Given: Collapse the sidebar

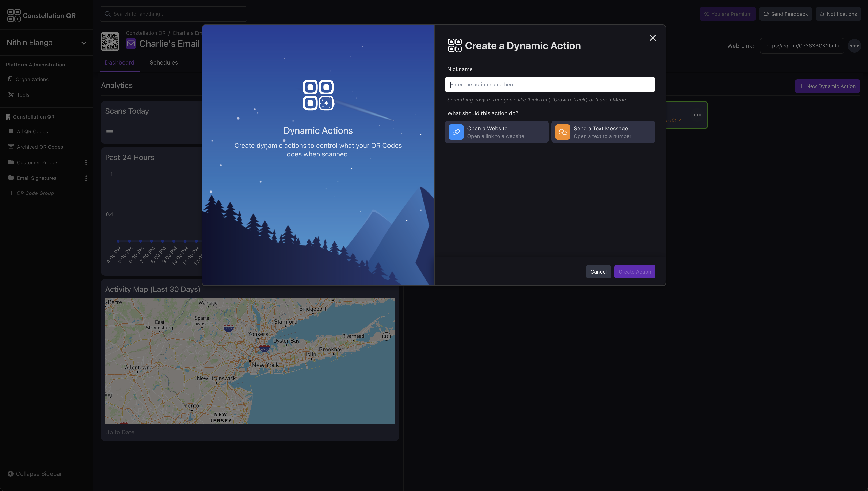Looking at the screenshot, I should pos(35,474).
